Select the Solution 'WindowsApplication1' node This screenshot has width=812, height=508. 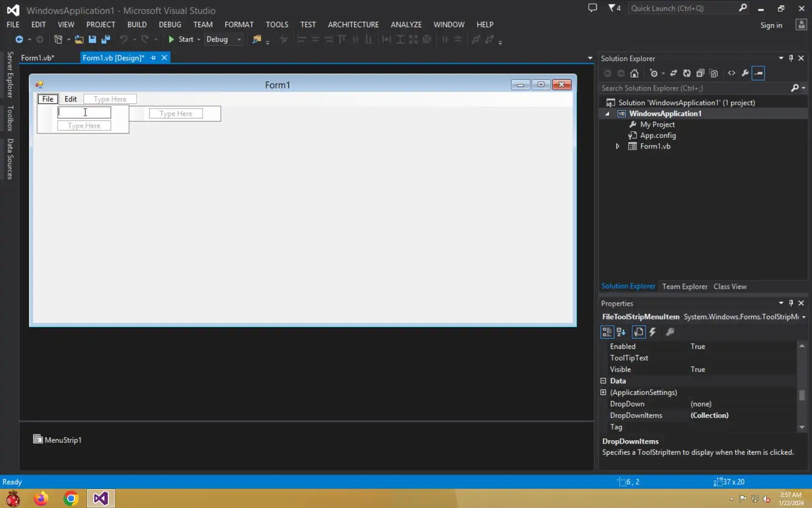click(686, 103)
